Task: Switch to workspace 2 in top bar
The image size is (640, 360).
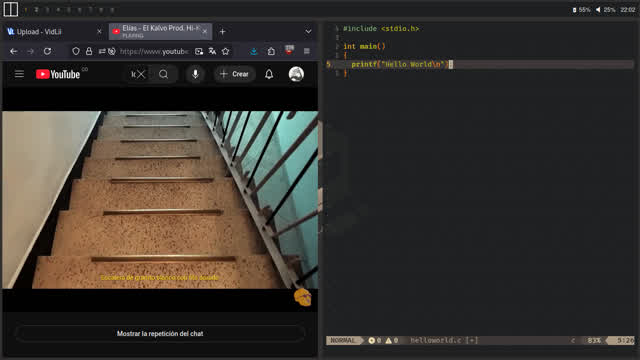Action: [36, 9]
